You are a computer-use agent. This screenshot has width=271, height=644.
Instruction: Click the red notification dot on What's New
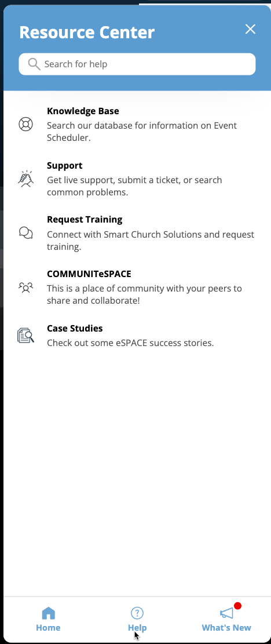pos(237,606)
